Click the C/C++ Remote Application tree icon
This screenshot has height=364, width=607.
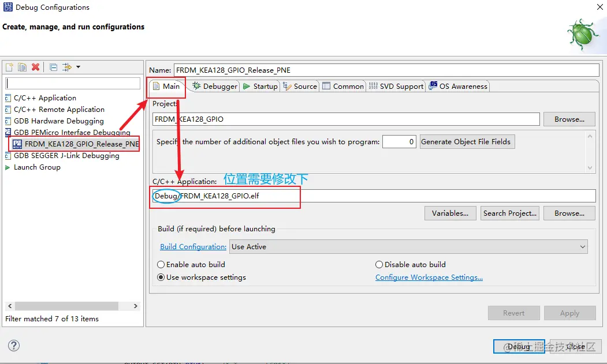[8, 110]
